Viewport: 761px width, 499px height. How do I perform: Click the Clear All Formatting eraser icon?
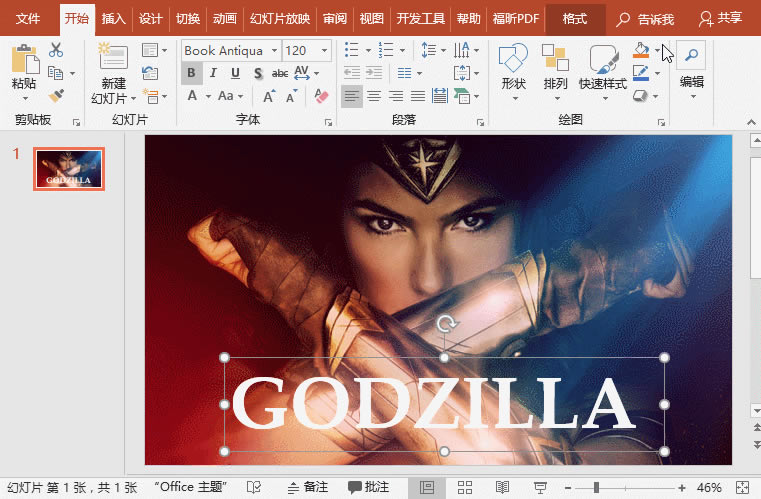tap(321, 96)
